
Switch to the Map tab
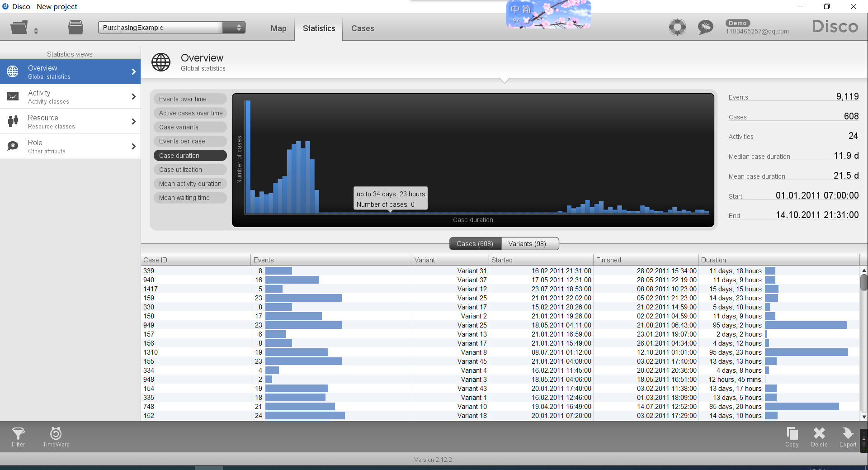(x=278, y=28)
